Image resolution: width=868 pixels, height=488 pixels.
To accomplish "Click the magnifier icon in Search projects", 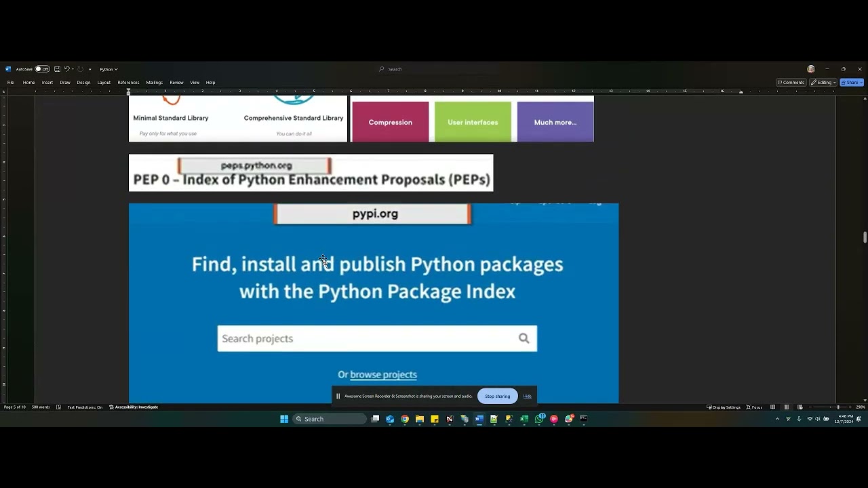I will [524, 338].
